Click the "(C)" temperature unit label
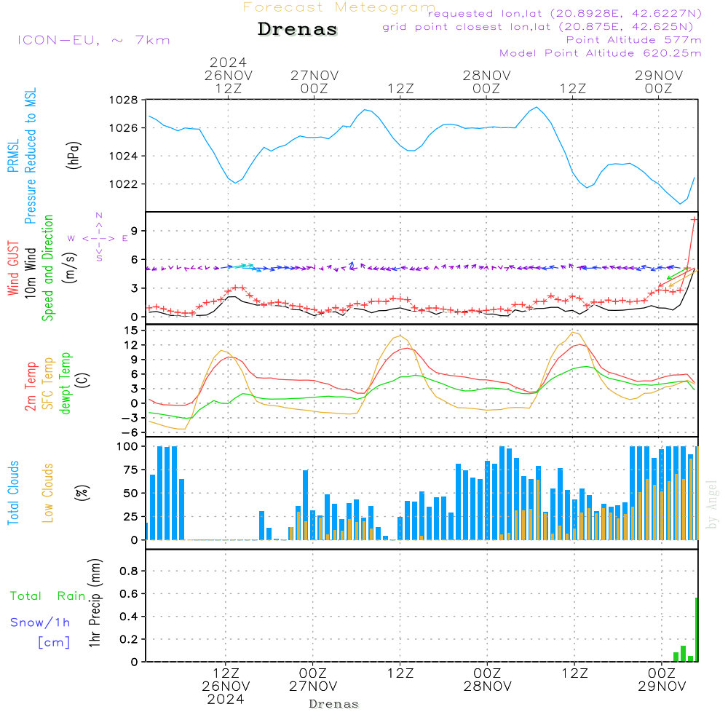 pos(82,380)
